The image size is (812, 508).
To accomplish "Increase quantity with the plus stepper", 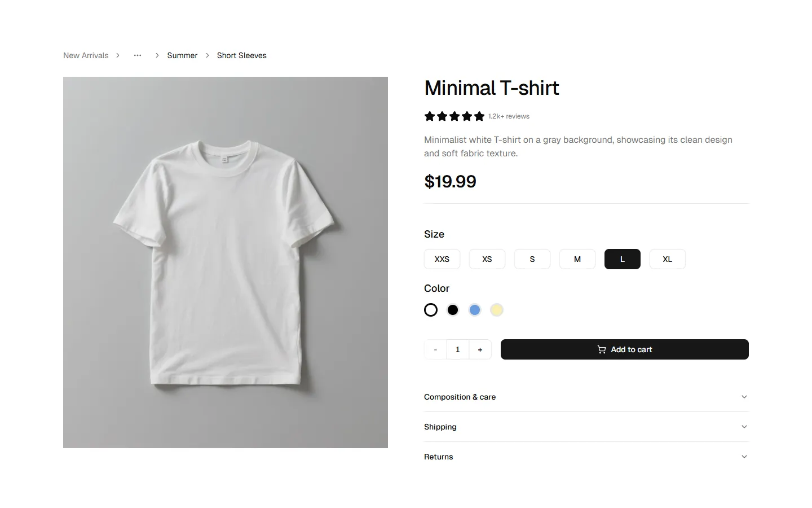I will point(480,349).
